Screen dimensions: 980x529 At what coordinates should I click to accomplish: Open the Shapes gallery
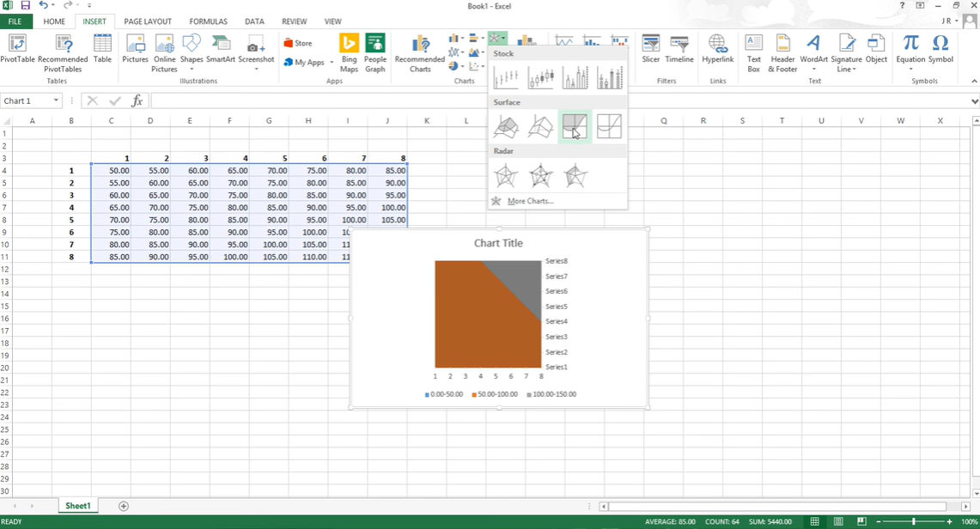pyautogui.click(x=192, y=52)
